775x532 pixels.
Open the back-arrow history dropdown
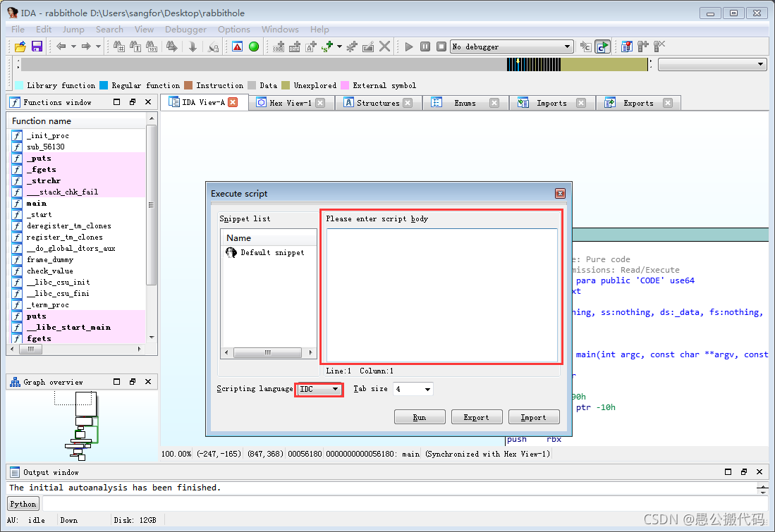click(x=73, y=47)
